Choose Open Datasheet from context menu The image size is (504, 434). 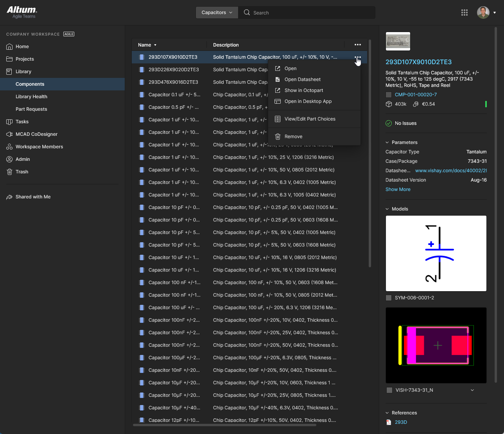302,79
